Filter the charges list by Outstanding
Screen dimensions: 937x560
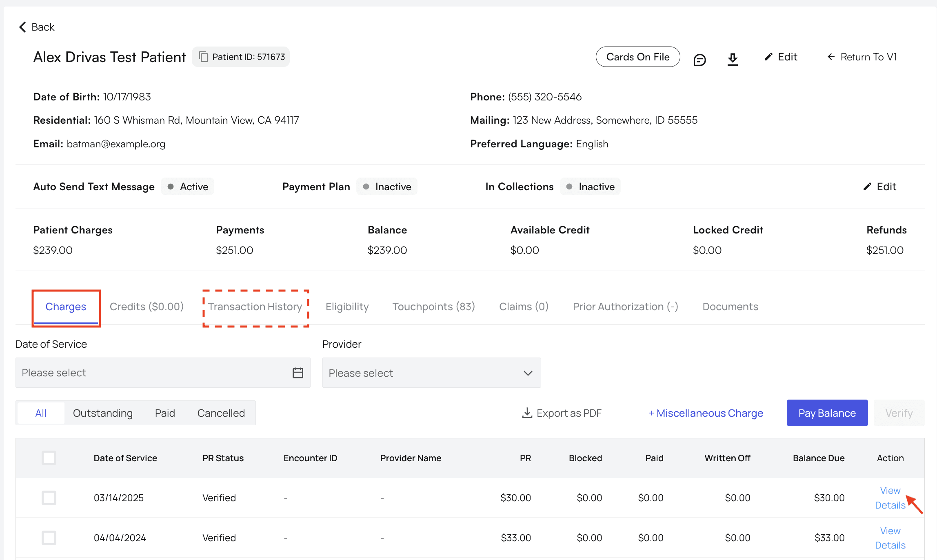click(103, 413)
